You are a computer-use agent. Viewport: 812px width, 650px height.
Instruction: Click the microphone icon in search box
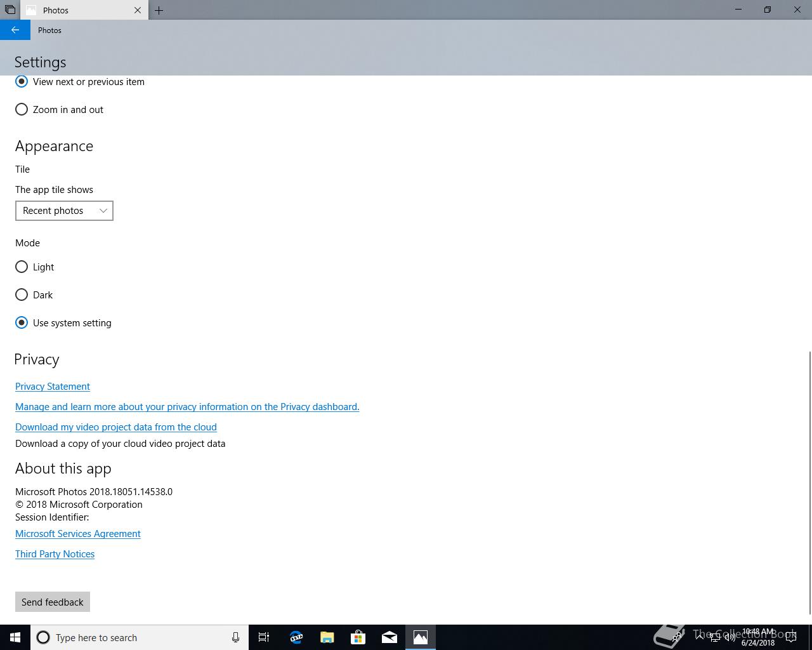tap(235, 637)
